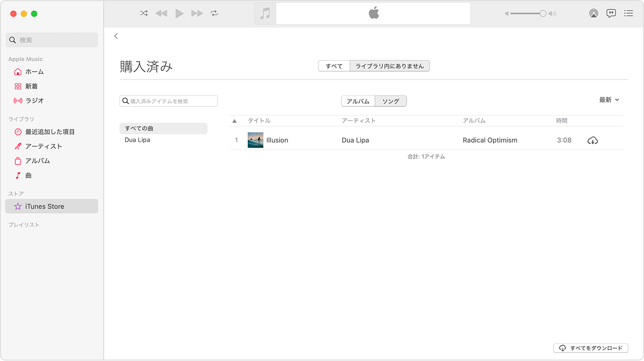This screenshot has height=361, width=644.
Task: Toggle shuffle playback
Action: 144,13
